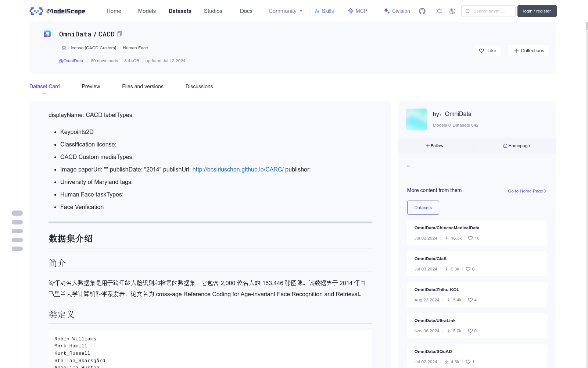The width and height of the screenshot is (588, 368).
Task: Switch to the Discussions tab
Action: (199, 86)
